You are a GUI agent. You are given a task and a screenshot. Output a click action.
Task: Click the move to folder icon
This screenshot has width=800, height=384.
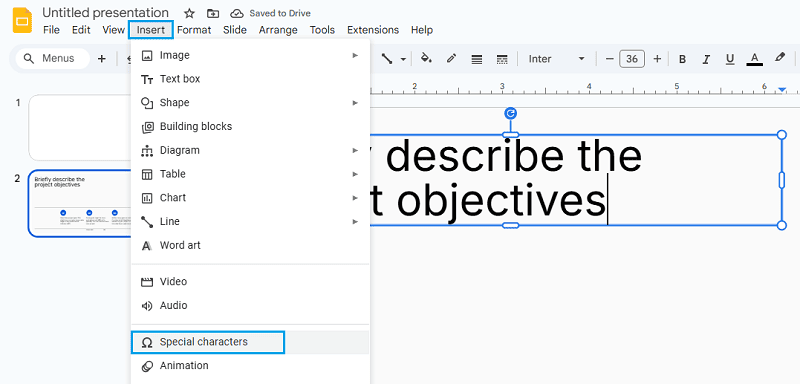pos(213,13)
